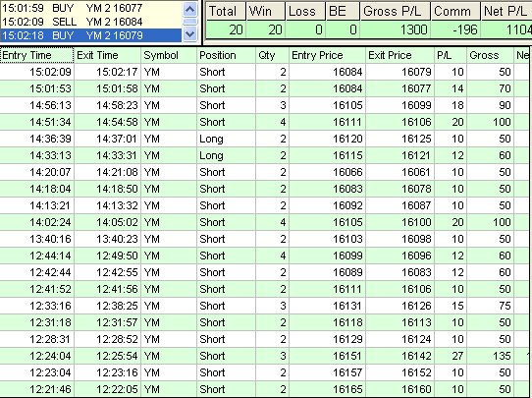Click YM symbol in the 14:20:07 row
The height and width of the screenshot is (398, 532).
[x=169, y=172]
